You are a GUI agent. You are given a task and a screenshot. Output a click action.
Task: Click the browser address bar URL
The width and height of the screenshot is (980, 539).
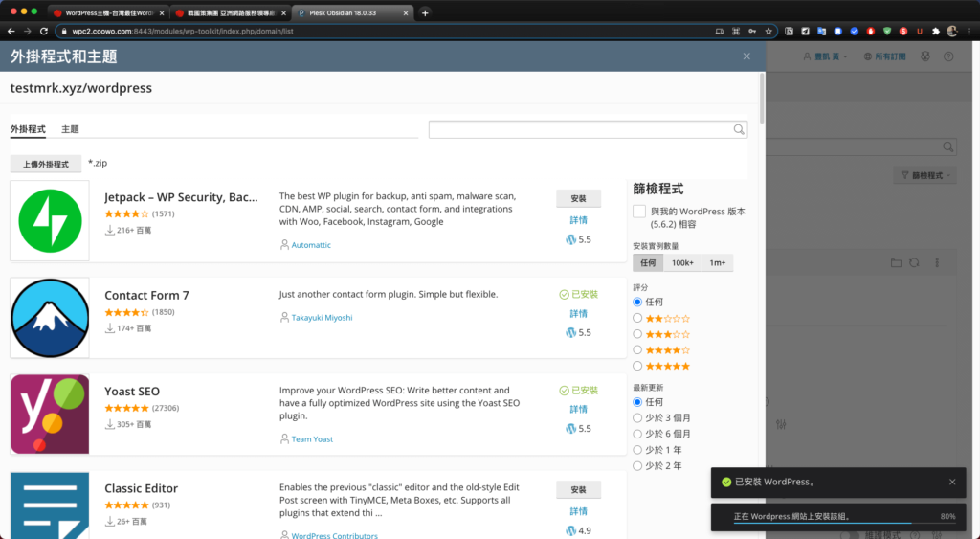183,31
